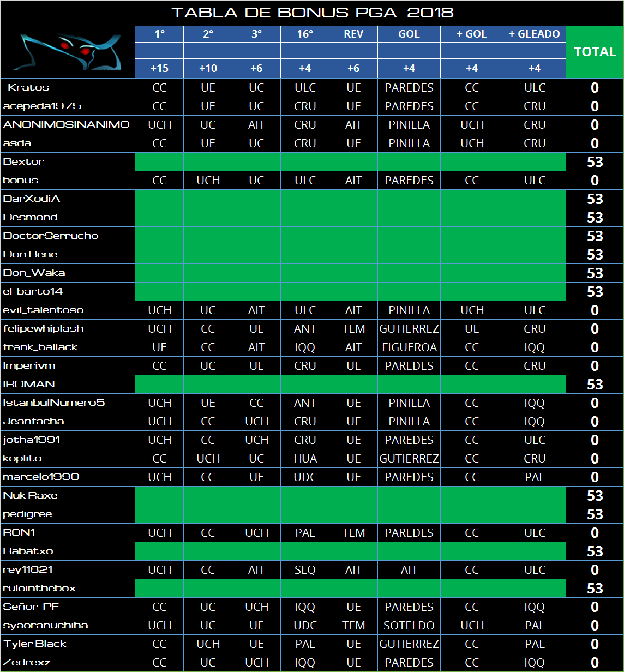Click SOTELDO in syaoranuchiha's row
Image resolution: width=624 pixels, height=672 pixels.
(x=409, y=626)
